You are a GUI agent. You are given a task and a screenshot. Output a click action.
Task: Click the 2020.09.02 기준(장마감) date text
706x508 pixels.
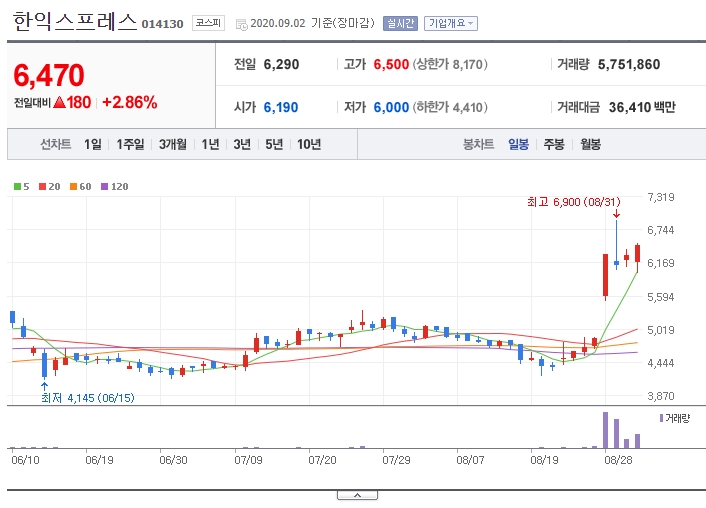[x=312, y=23]
